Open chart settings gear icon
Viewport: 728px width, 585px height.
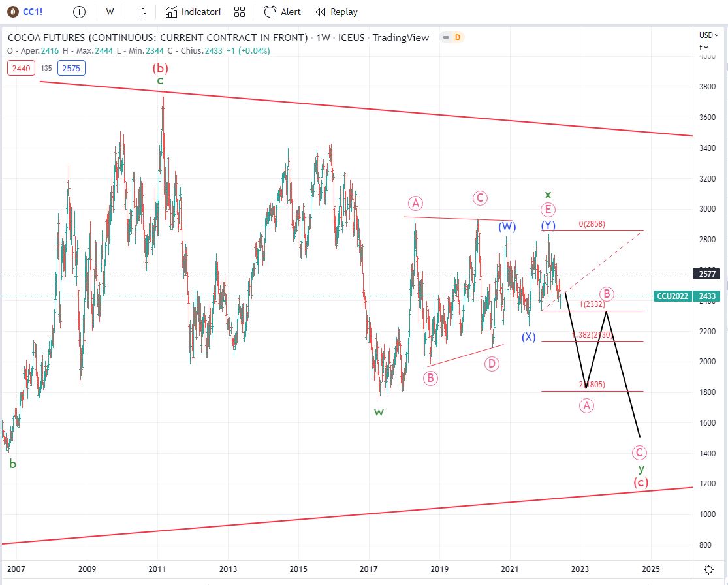coord(708,570)
